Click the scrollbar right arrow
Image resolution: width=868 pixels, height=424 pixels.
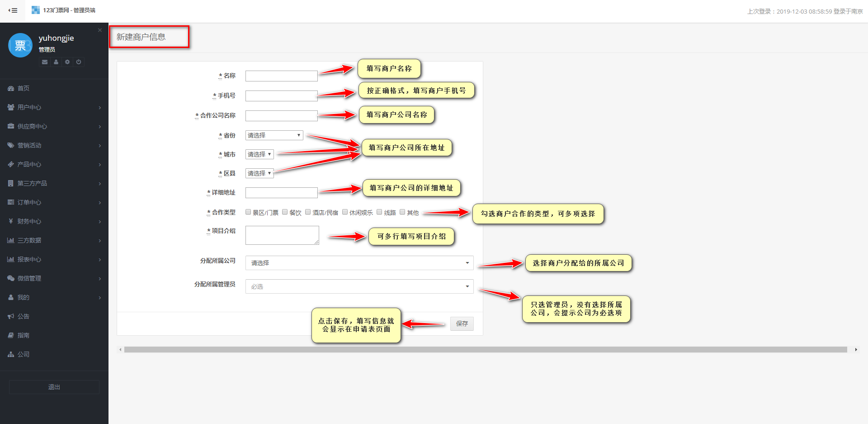[x=856, y=349]
